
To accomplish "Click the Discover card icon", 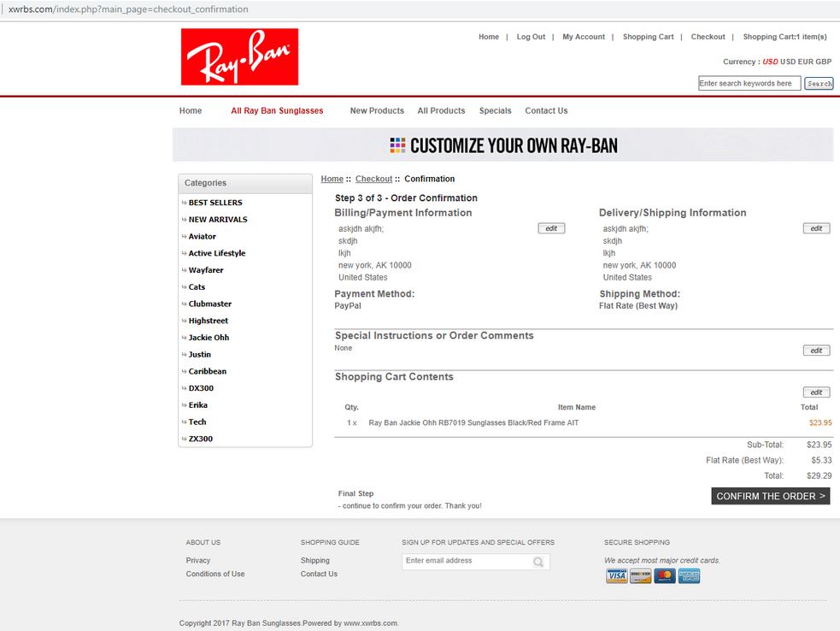I will (x=641, y=575).
